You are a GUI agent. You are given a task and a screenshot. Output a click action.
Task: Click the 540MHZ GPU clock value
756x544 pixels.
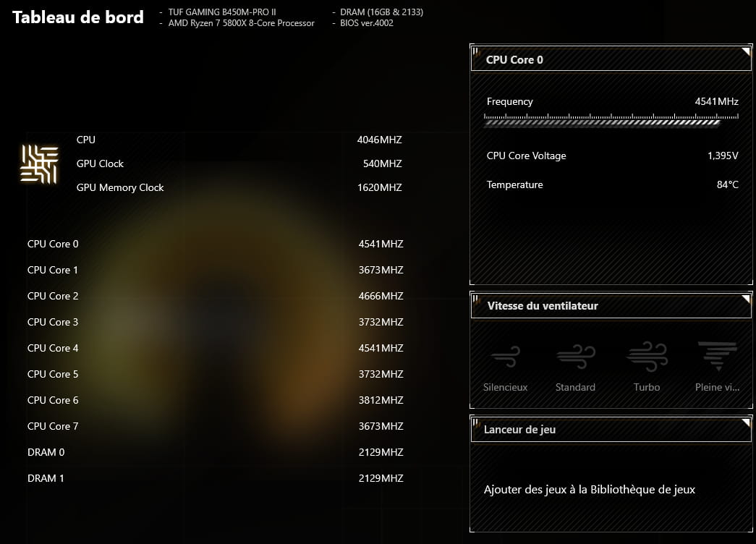(382, 163)
